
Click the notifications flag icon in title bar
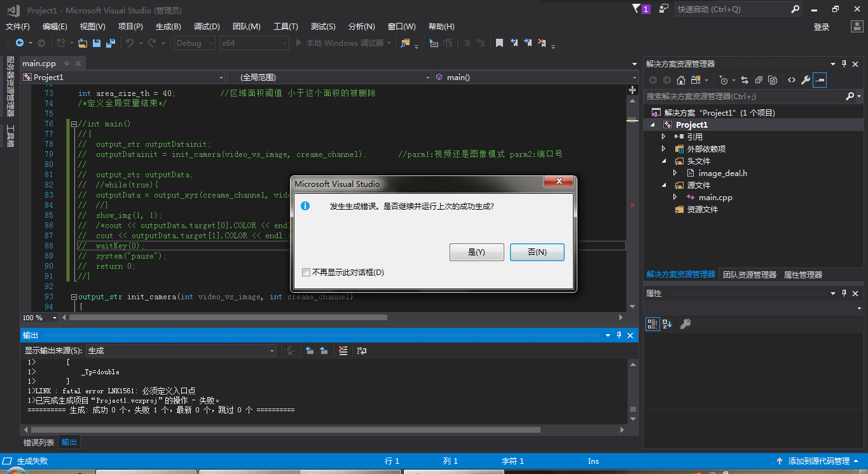pos(637,9)
